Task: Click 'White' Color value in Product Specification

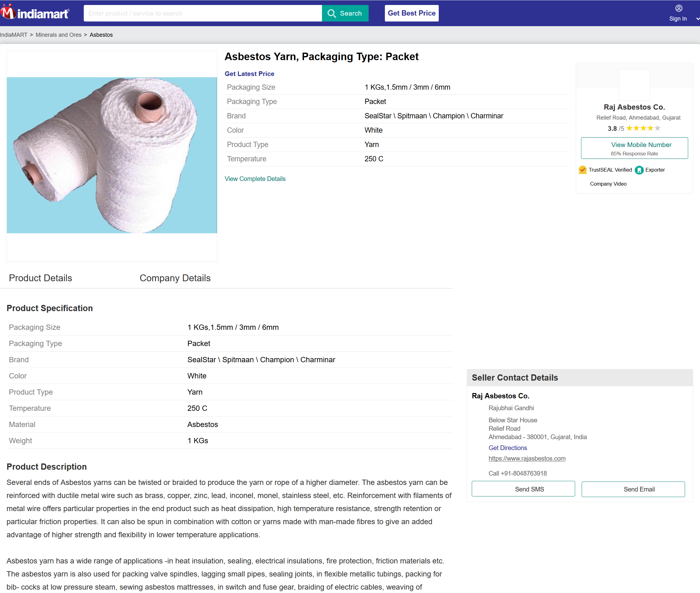Action: click(196, 376)
